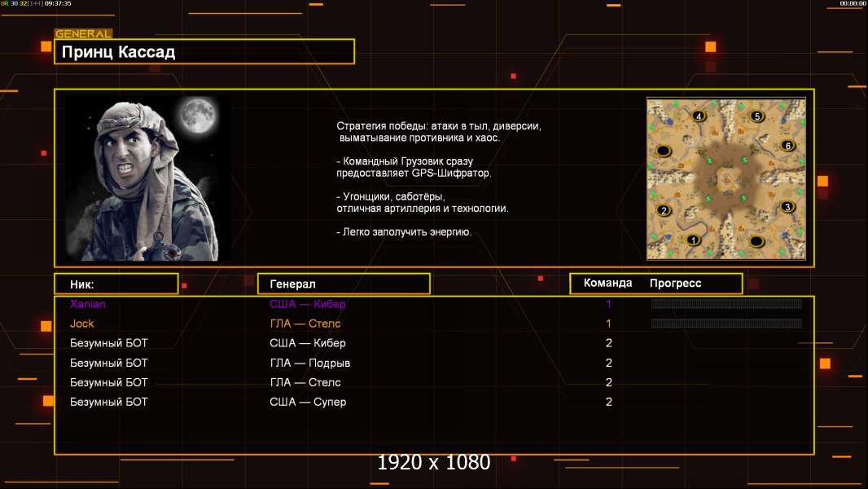Select player name Jock
868x489 pixels.
[82, 324]
